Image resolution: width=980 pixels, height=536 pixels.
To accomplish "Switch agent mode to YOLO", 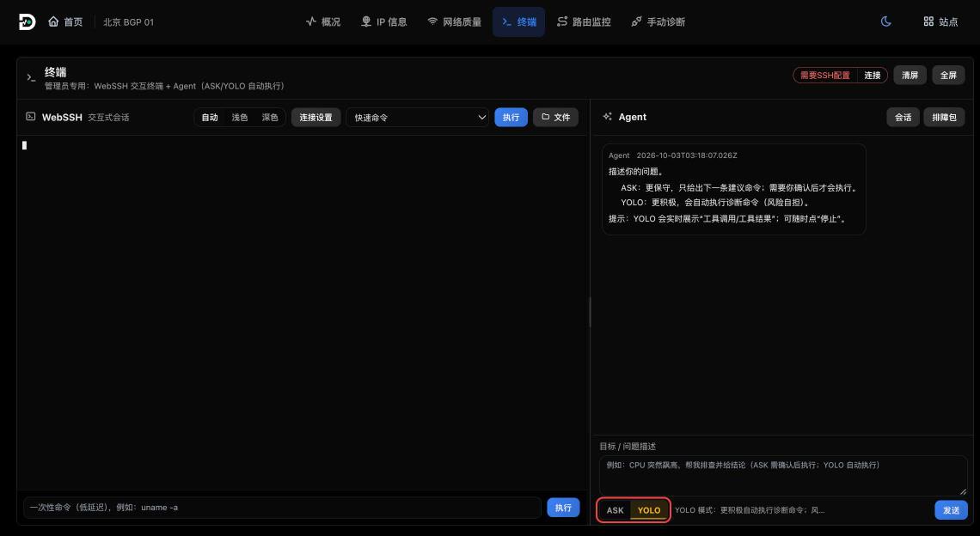I will pos(649,510).
